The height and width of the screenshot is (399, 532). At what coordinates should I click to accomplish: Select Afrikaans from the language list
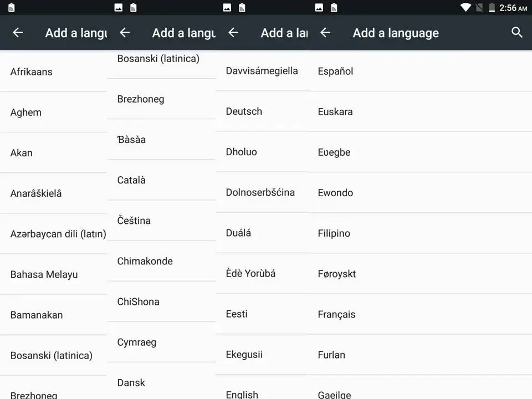click(32, 71)
